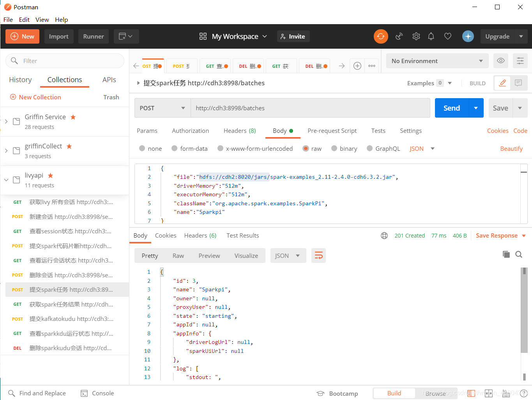Open the capture requests satellite icon
The height and width of the screenshot is (400, 532).
399,36
